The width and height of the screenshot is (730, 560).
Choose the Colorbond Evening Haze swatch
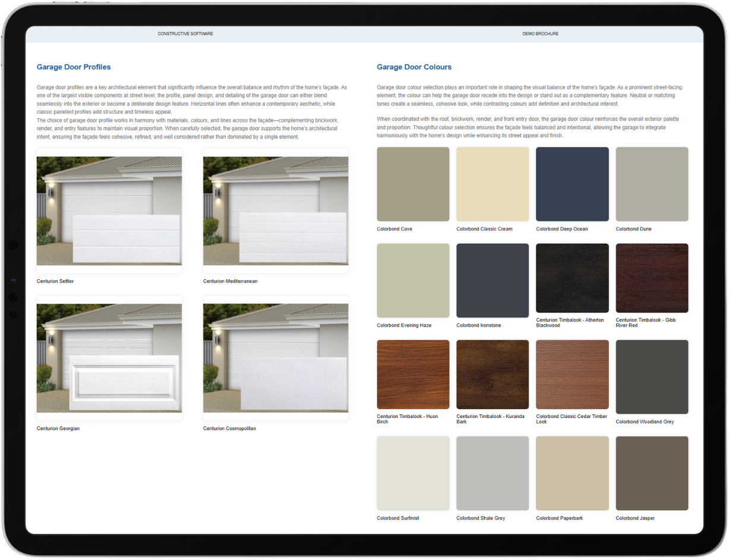[413, 280]
